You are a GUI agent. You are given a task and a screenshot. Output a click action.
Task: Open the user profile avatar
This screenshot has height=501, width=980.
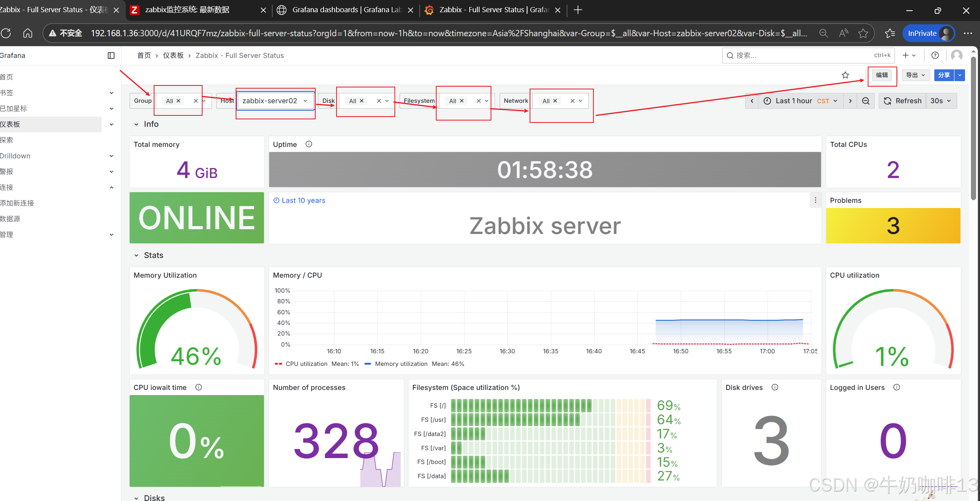[x=957, y=56]
